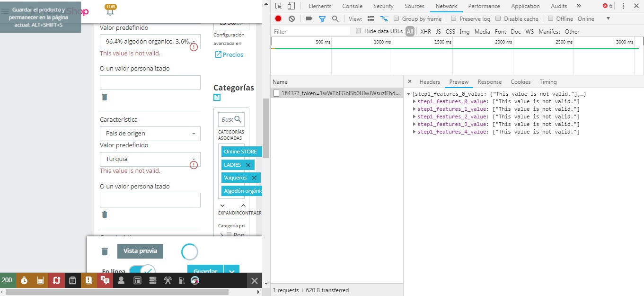Viewport: 644px width, 296px height.
Task: Open the translations icon in the debug toolbar
Action: tap(105, 280)
